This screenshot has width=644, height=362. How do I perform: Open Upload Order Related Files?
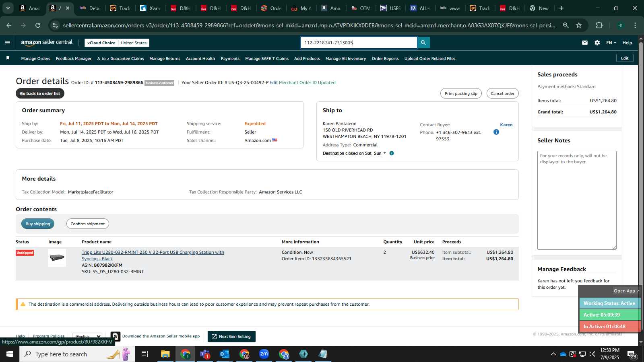pos(430,59)
